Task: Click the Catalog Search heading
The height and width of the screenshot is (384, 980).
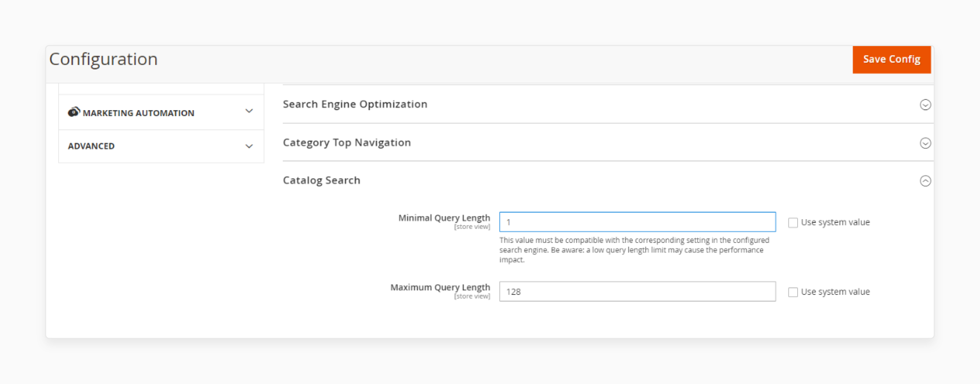Action: 321,180
